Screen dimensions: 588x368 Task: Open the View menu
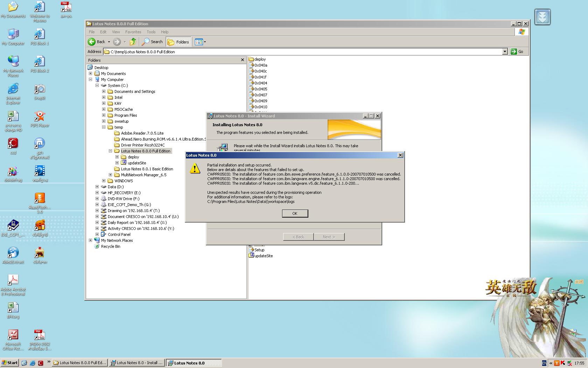pyautogui.click(x=116, y=32)
